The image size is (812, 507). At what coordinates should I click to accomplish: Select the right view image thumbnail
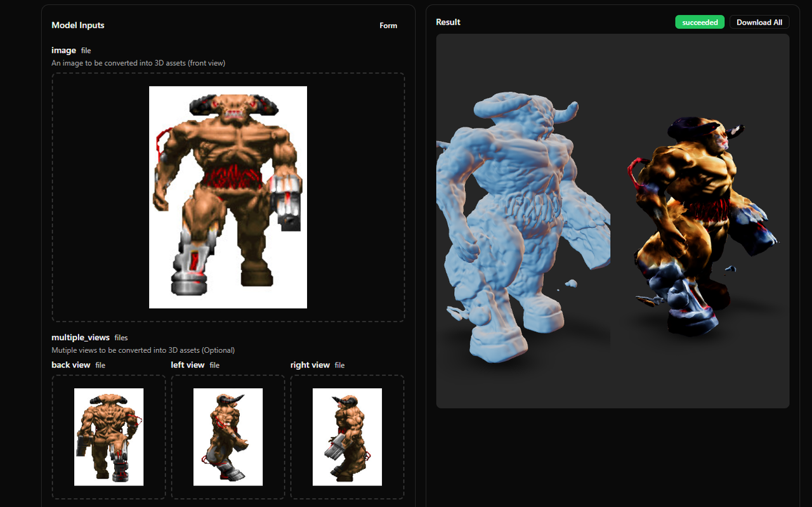click(x=347, y=437)
